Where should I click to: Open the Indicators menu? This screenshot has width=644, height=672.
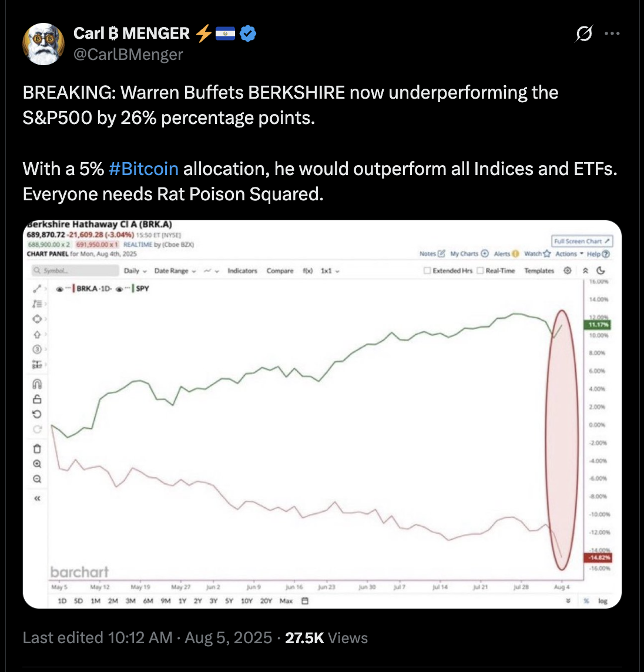[x=242, y=271]
